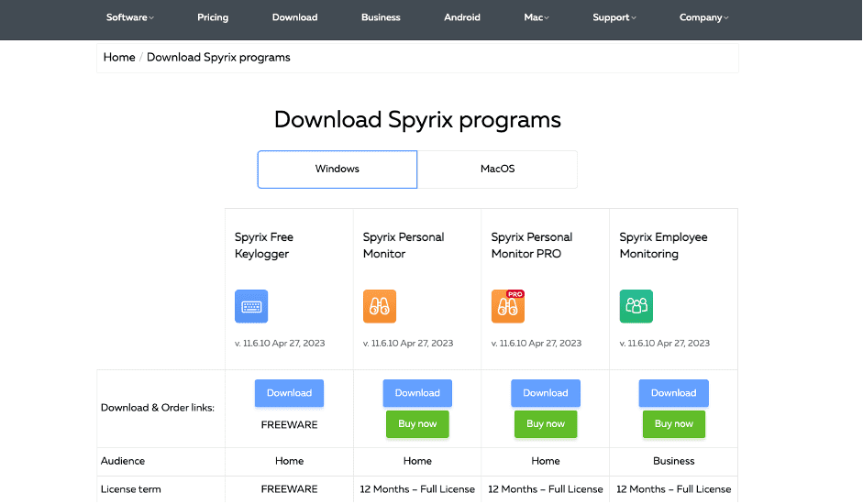
Task: Buy now Spyrix Personal Monitor
Action: click(x=417, y=424)
